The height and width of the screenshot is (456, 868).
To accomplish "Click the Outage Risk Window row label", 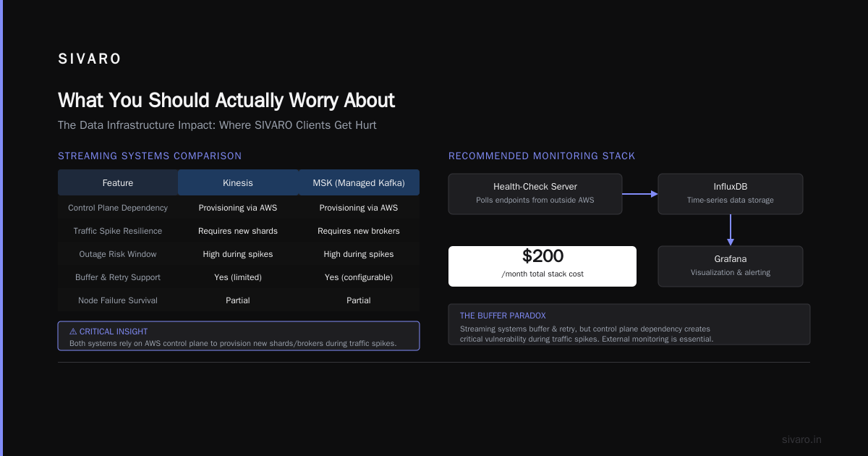I will click(118, 254).
